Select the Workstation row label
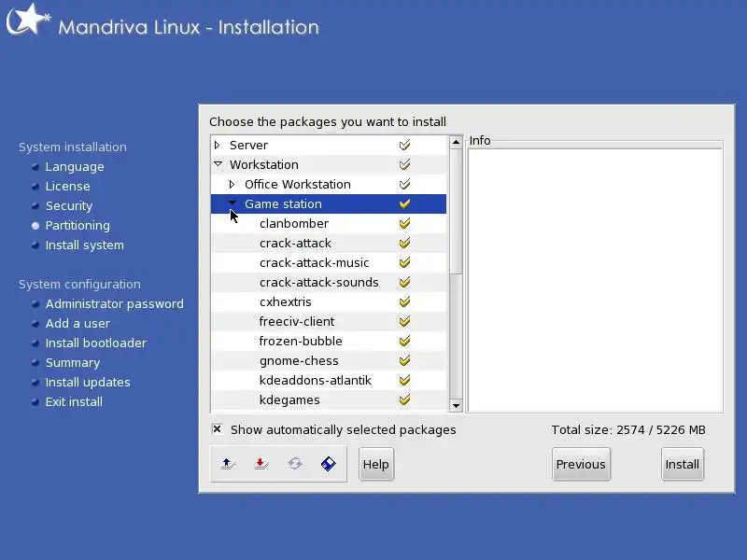Screen dimensions: 747x560 264,165
